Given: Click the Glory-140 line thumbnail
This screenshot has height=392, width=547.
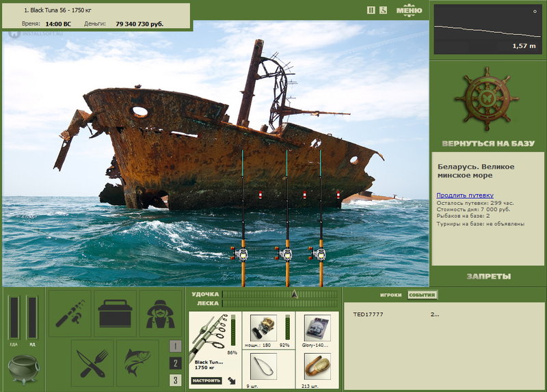Looking at the screenshot, I should pyautogui.click(x=317, y=328).
